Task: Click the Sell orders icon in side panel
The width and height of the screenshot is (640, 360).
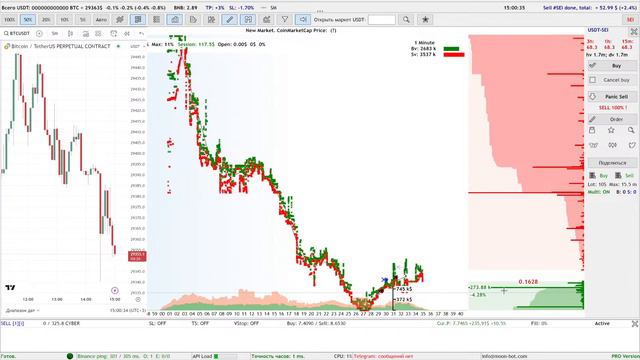Action: tap(619, 176)
